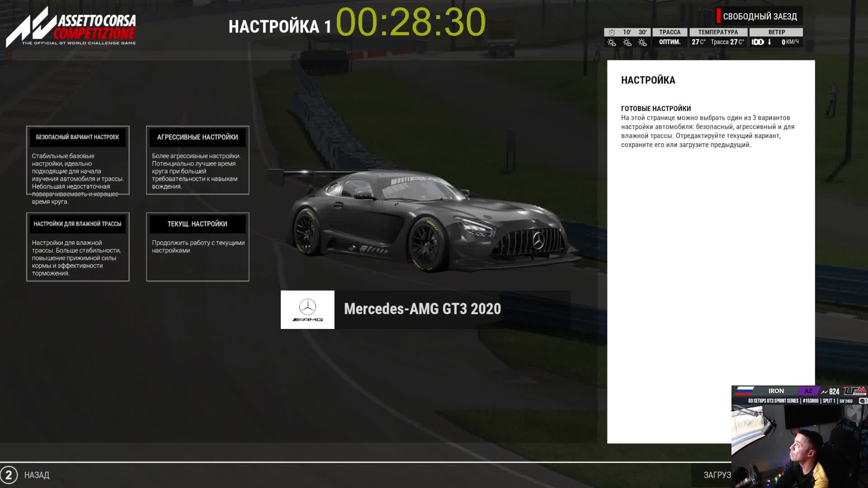
Task: Click the wind direction arrow icon
Action: [x=769, y=42]
